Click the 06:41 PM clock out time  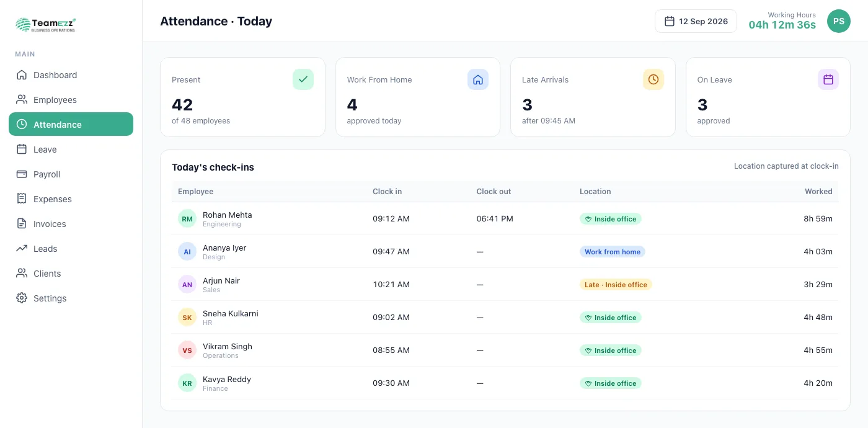coord(495,219)
